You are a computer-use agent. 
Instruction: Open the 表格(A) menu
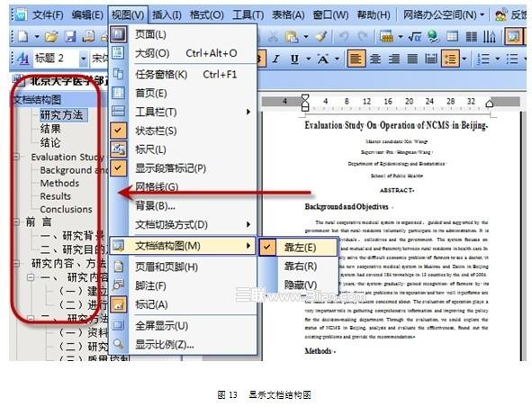(288, 14)
